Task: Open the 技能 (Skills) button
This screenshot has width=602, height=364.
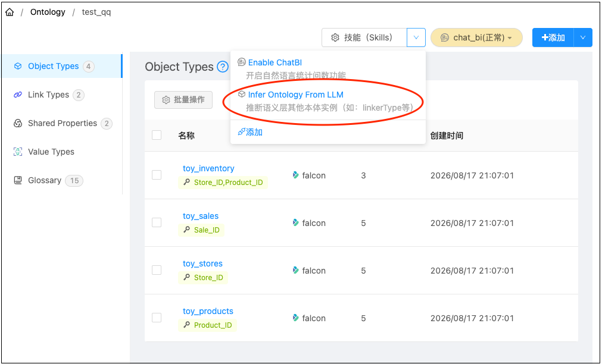Action: pos(364,37)
